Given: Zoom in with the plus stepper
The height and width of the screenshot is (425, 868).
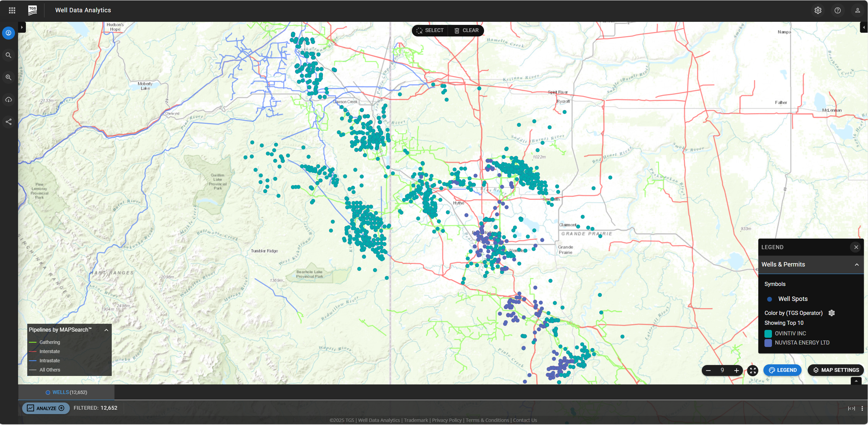Looking at the screenshot, I should pos(737,370).
